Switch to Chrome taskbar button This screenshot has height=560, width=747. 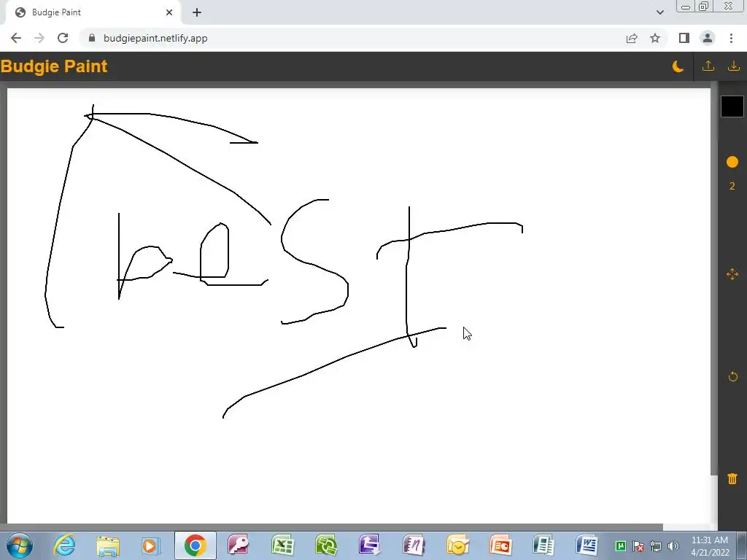(x=196, y=545)
